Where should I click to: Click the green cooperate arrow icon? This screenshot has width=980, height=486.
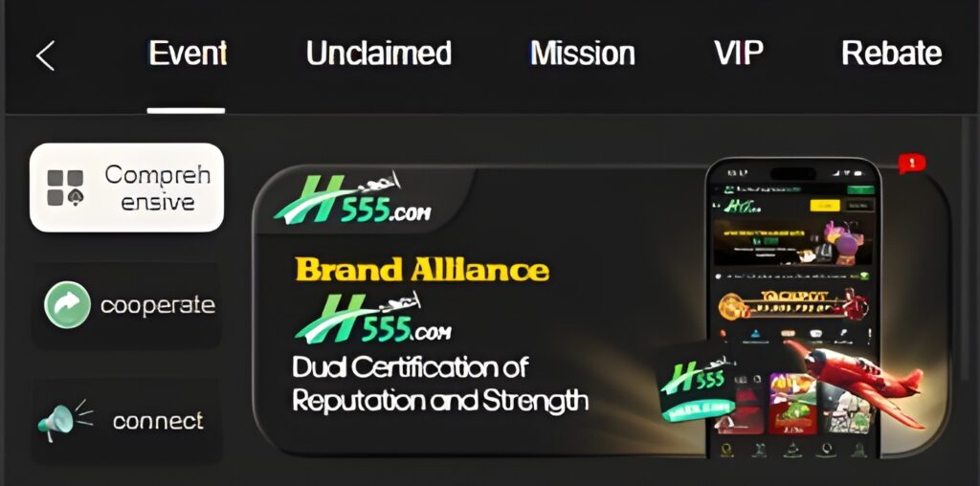[68, 305]
